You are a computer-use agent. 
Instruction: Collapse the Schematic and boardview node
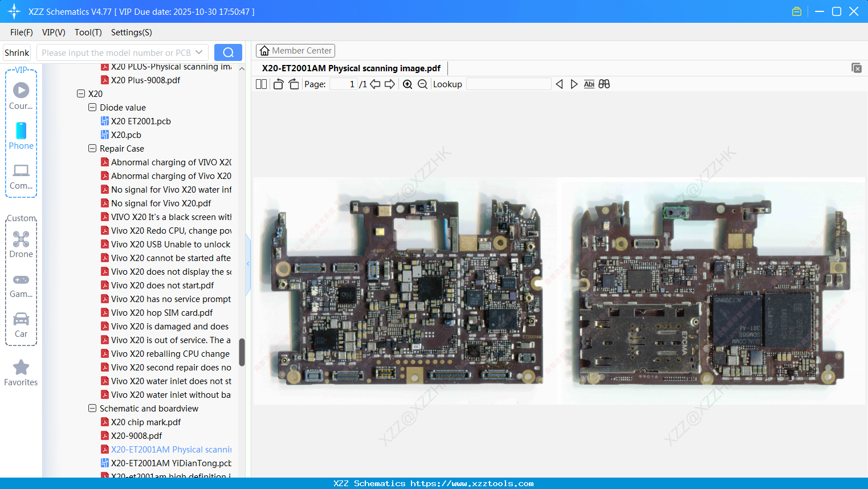pos(92,408)
